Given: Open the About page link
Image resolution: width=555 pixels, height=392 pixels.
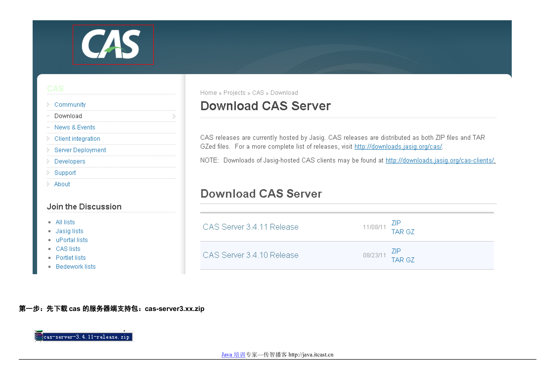Looking at the screenshot, I should [62, 184].
